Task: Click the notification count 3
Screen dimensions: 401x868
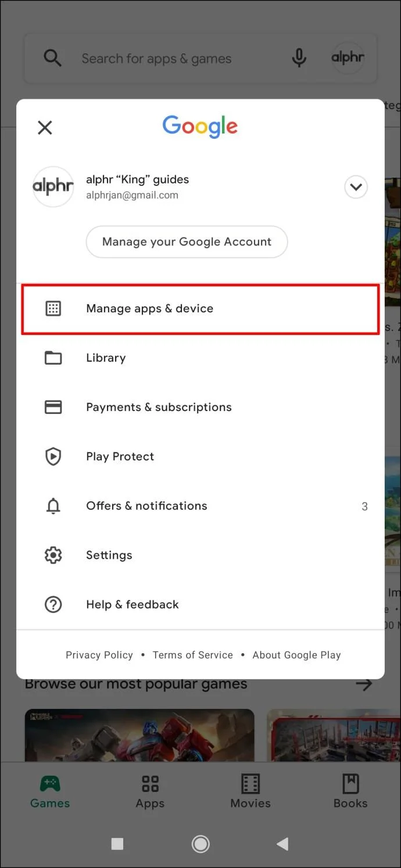Action: [x=364, y=506]
